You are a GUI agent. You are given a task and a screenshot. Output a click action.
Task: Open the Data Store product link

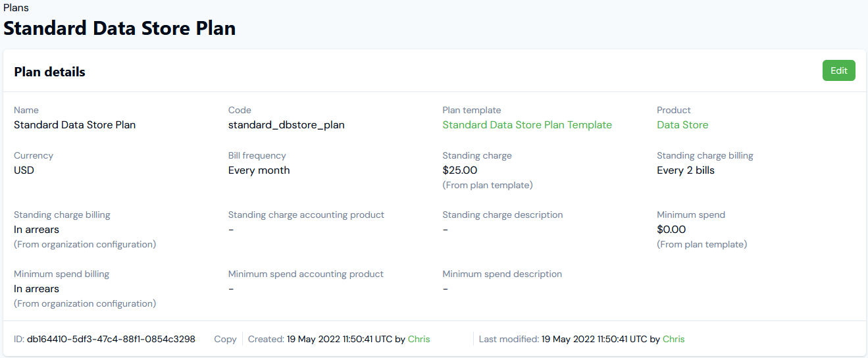point(682,125)
